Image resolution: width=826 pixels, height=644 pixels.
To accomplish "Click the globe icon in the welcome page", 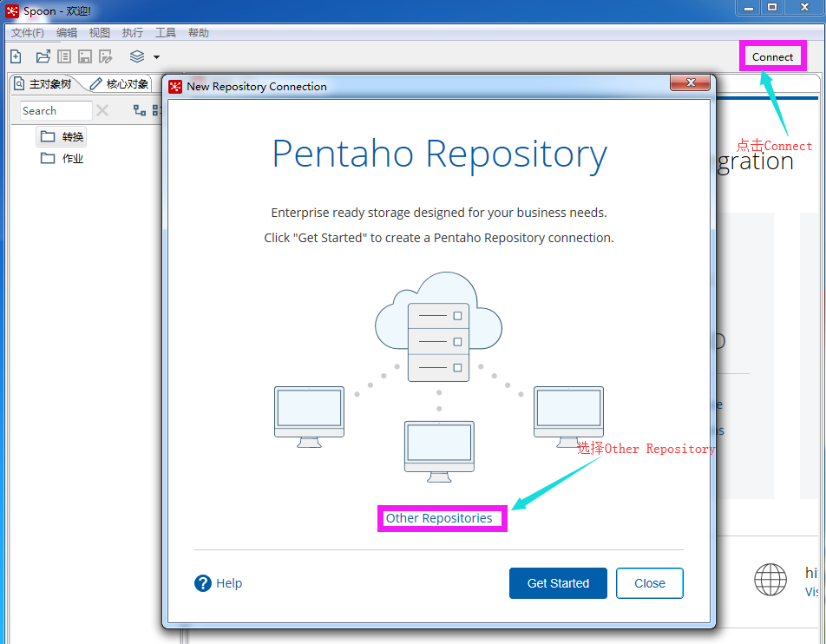I will pyautogui.click(x=770, y=579).
